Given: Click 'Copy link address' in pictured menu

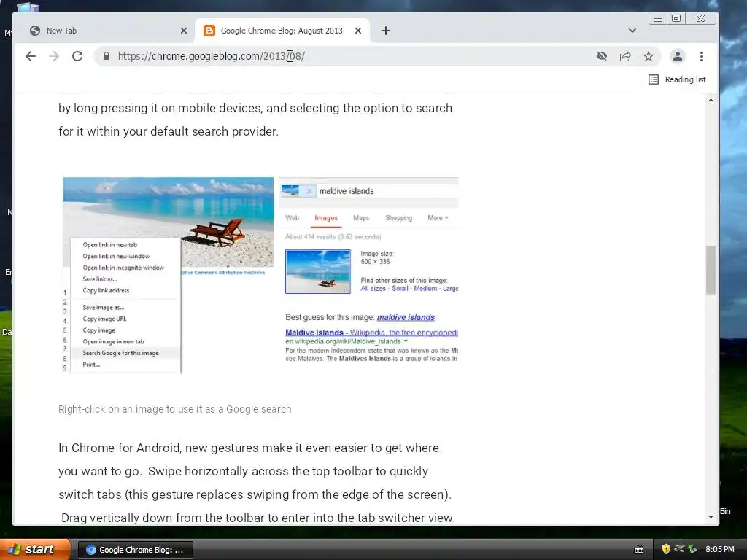Looking at the screenshot, I should pyautogui.click(x=106, y=290).
